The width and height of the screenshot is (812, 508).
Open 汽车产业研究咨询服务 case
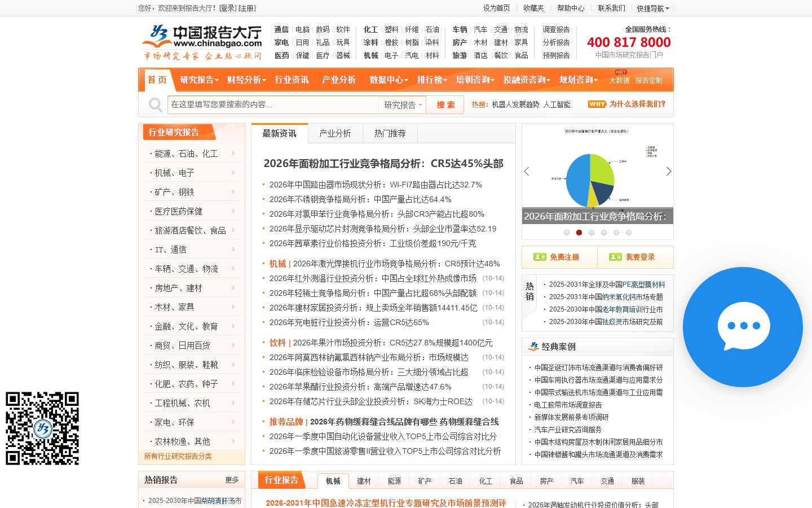click(568, 430)
